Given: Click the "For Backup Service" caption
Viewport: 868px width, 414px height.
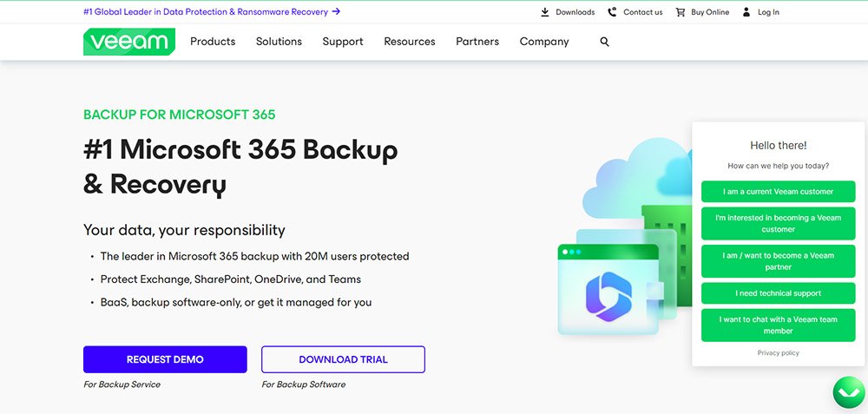Looking at the screenshot, I should tap(122, 384).
